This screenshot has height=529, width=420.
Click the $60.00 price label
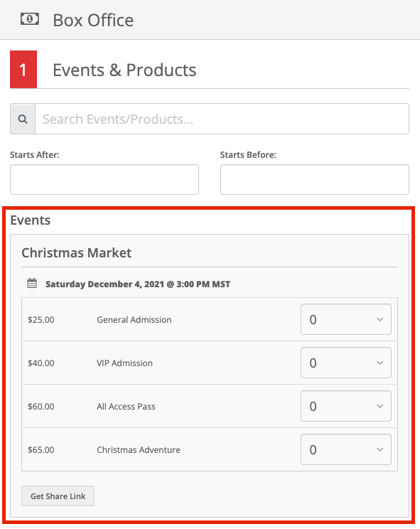[41, 407]
